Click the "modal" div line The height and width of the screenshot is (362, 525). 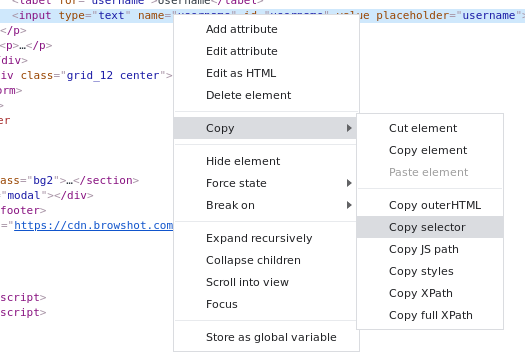tap(47, 195)
